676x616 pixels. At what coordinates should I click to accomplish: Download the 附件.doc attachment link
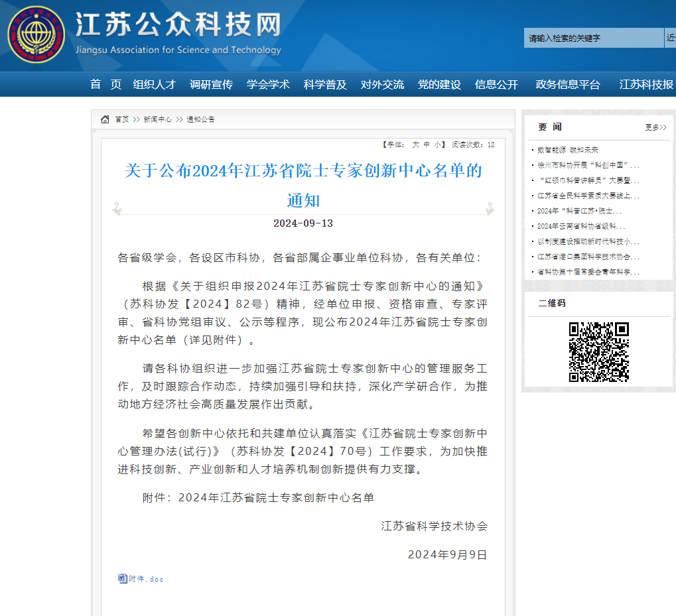(x=146, y=579)
